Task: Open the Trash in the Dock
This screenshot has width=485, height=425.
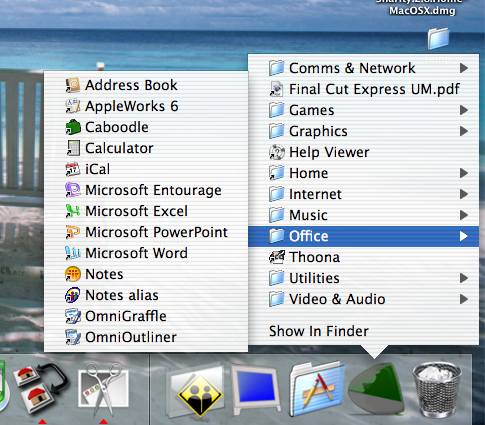Action: (x=437, y=389)
